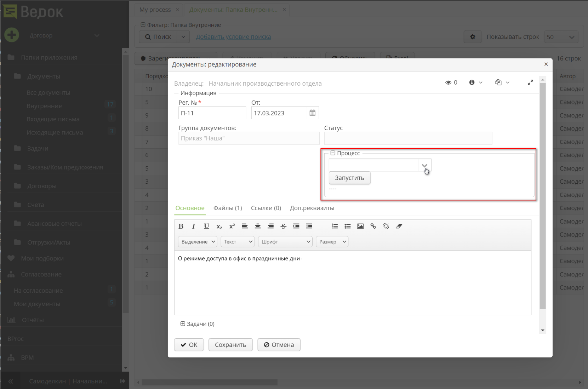The width and height of the screenshot is (588, 390).
Task: Insert an image into the text editor
Action: pyautogui.click(x=360, y=226)
